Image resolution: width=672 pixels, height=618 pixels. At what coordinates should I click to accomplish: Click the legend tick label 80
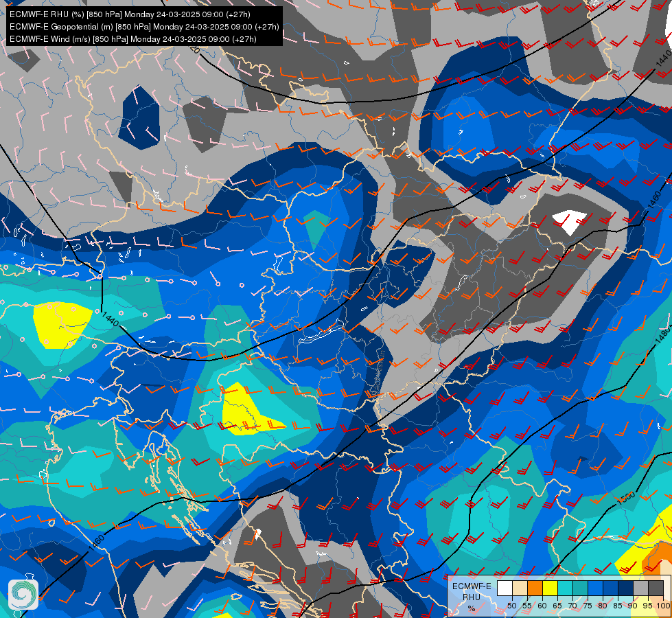pyautogui.click(x=603, y=606)
